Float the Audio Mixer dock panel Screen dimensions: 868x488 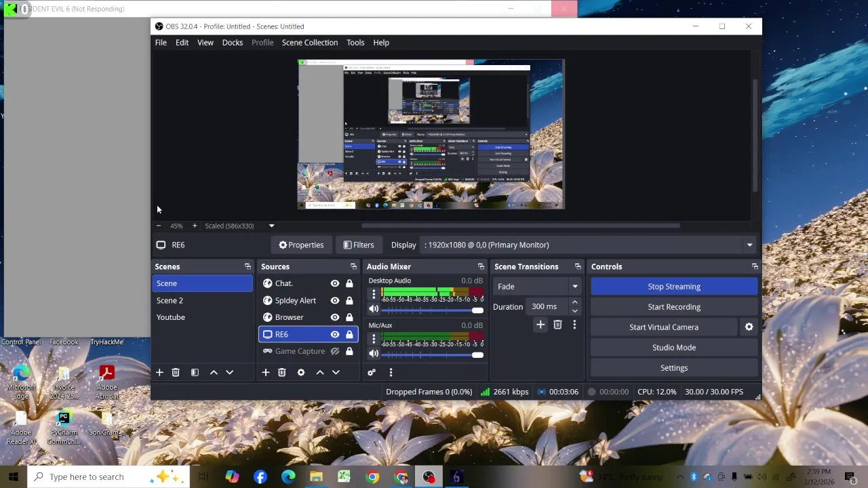tap(481, 266)
